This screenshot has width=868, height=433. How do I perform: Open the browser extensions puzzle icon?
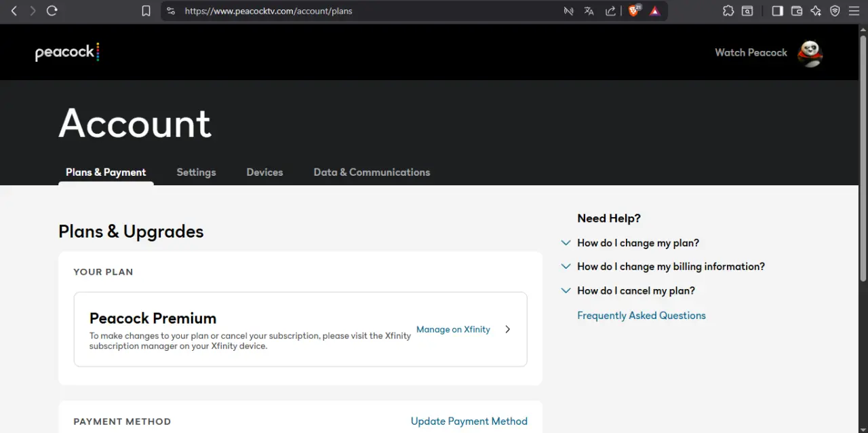728,11
